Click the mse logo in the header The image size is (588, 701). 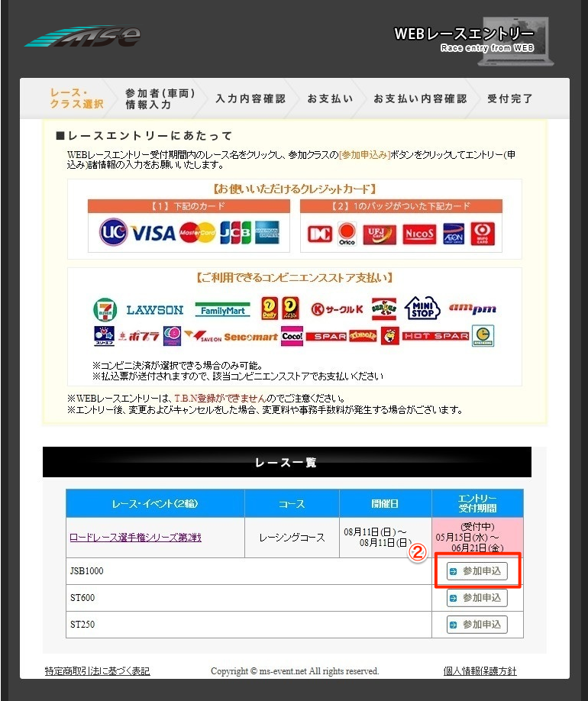click(x=82, y=36)
